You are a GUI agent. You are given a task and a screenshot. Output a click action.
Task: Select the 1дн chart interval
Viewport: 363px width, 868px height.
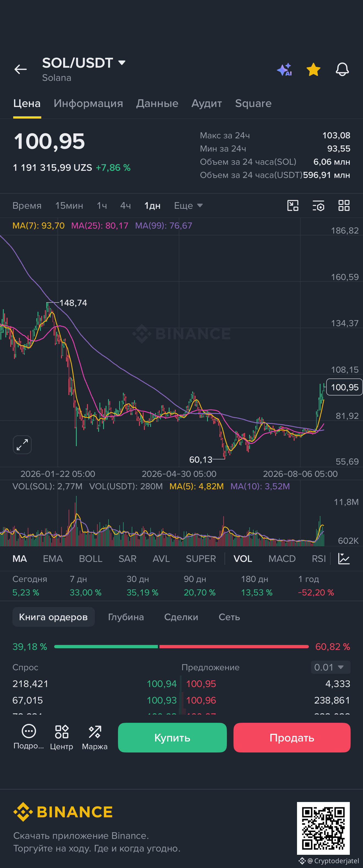click(152, 205)
